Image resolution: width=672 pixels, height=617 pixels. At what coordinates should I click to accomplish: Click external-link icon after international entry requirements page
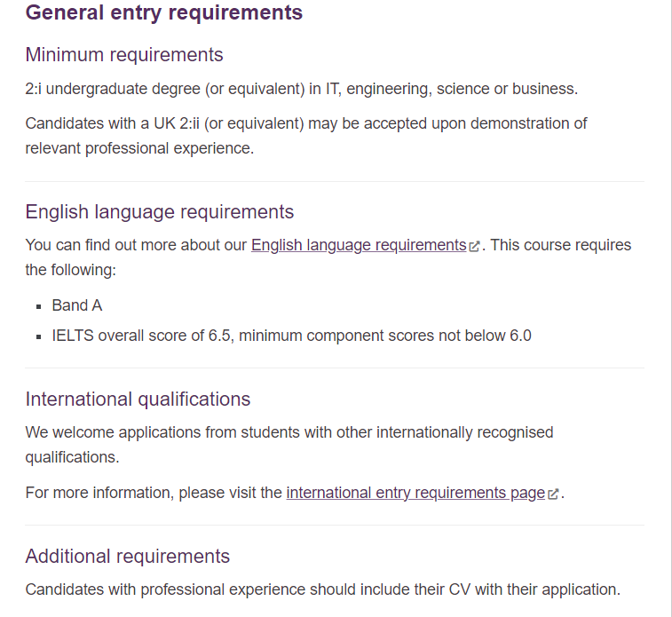point(553,494)
